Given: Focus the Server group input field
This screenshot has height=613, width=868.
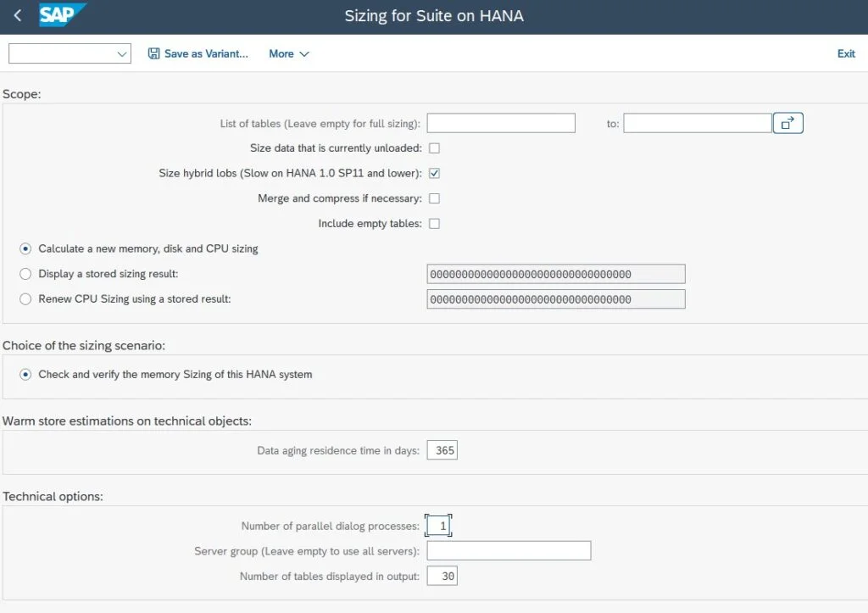Looking at the screenshot, I should click(509, 550).
